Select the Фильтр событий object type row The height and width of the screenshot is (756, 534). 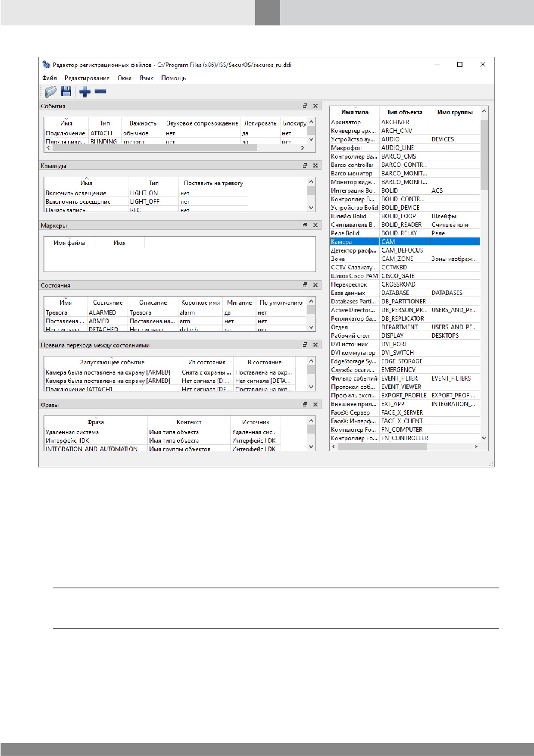405,378
